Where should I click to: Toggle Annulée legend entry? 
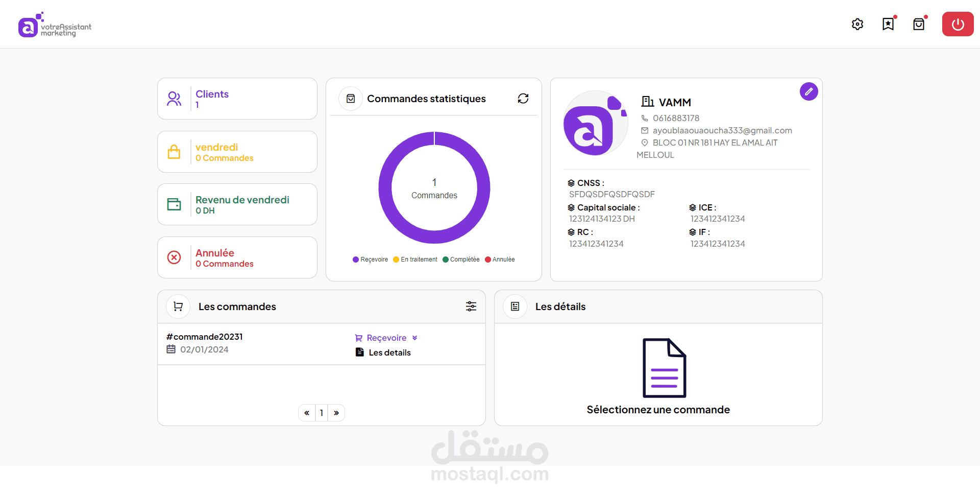pos(500,260)
